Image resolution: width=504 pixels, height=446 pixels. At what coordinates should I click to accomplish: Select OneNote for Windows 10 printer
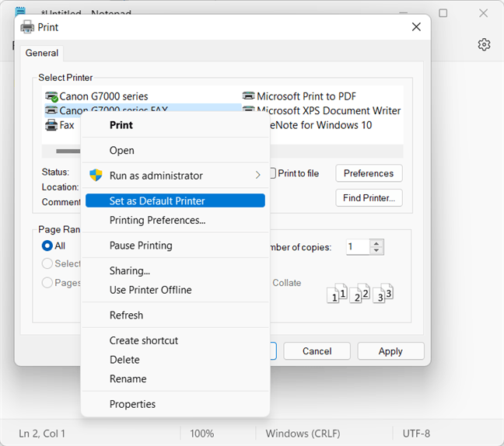coord(320,125)
